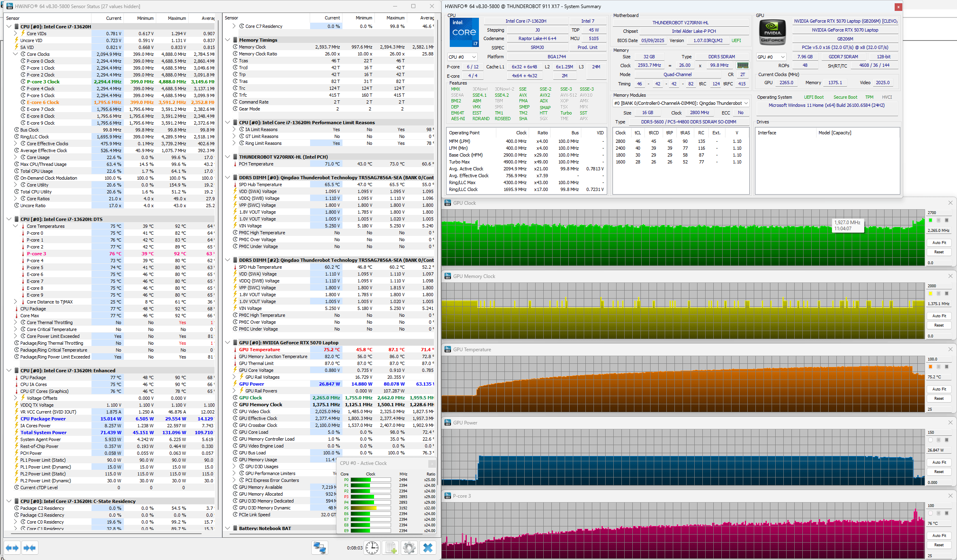The width and height of the screenshot is (957, 560).
Task: Open the GPU #0 selector dropdown
Action: point(771,57)
